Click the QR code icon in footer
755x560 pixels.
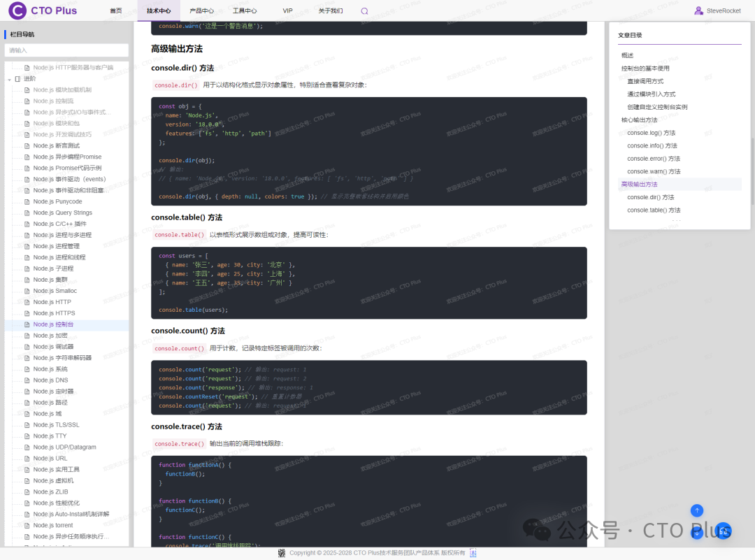[282, 553]
